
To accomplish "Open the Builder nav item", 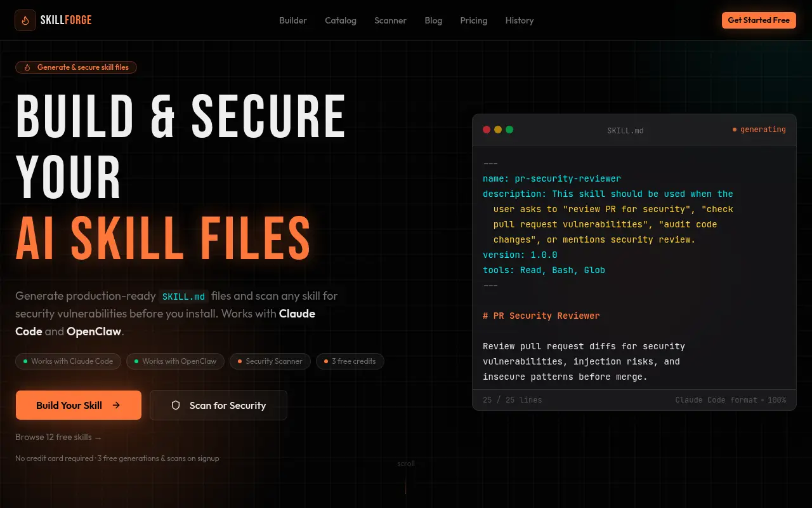I will point(293,20).
